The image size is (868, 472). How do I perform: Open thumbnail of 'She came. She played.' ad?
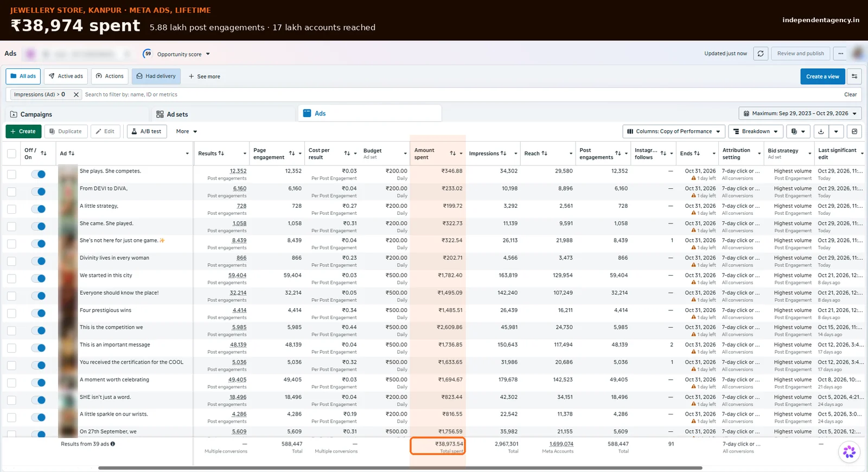click(68, 226)
